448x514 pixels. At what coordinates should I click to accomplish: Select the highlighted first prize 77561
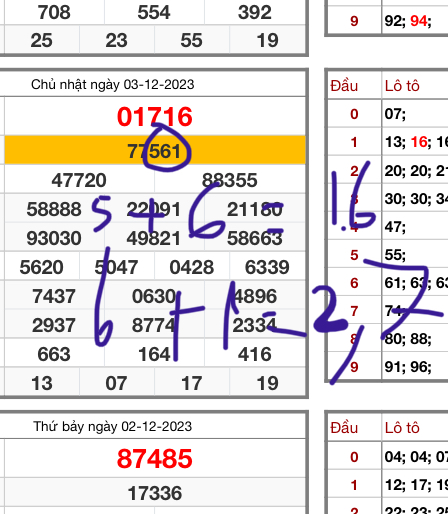(154, 151)
